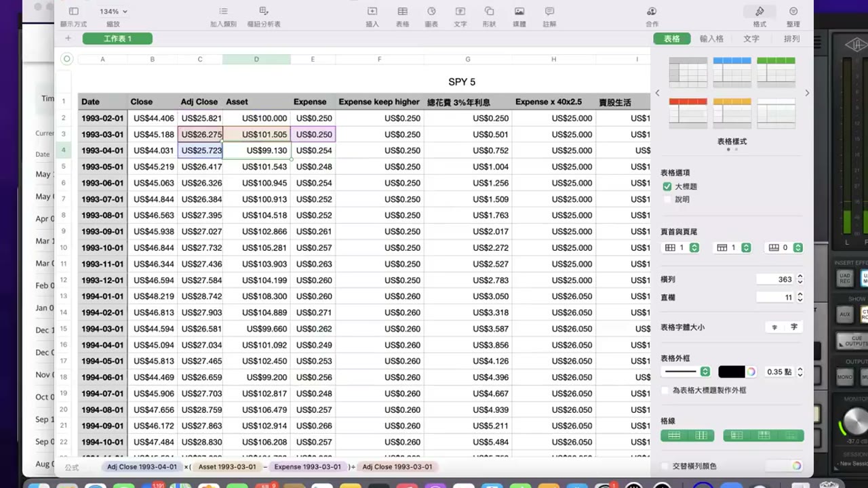Select the 工作表 1 sheet tab
Screen dimensions: 868x488
(117, 39)
